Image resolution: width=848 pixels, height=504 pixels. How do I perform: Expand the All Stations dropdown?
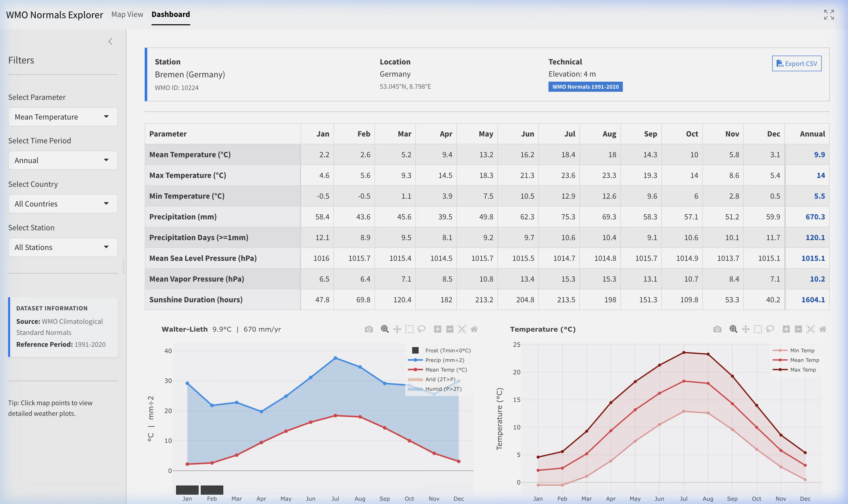62,247
